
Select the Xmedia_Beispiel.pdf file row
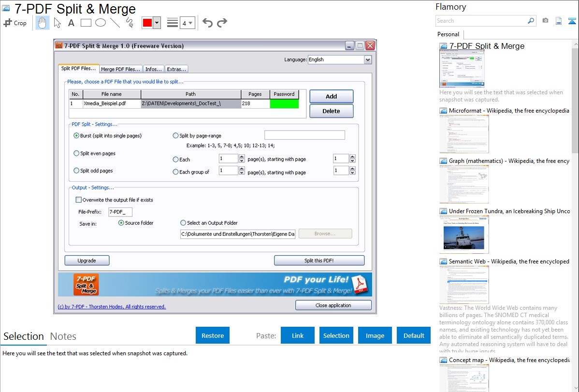(184, 104)
